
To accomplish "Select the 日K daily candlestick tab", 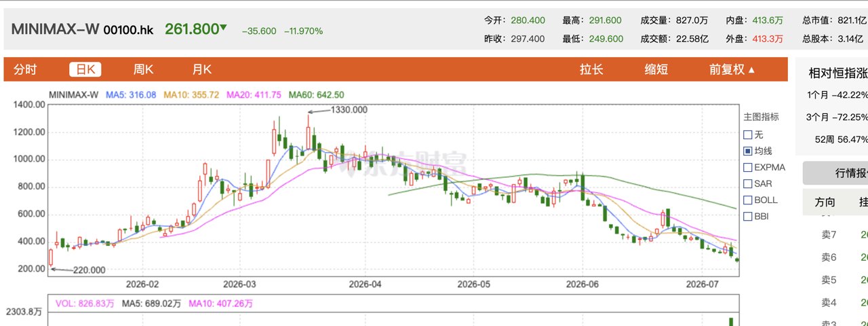I will point(85,69).
